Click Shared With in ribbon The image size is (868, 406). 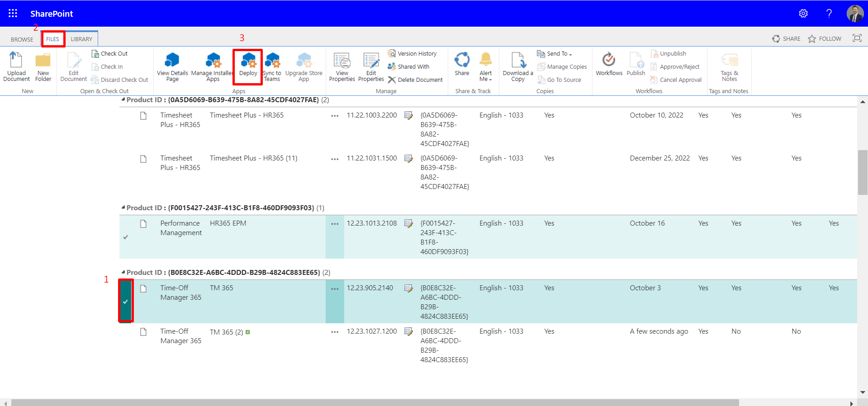409,66
